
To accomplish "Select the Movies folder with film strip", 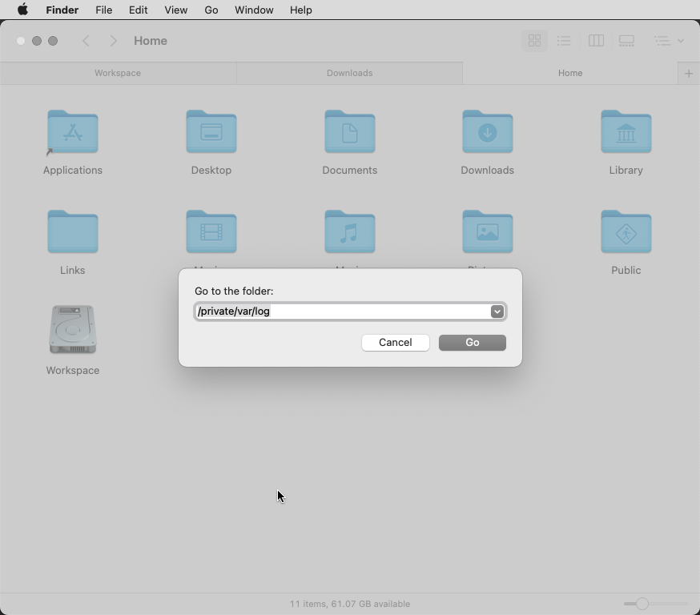I will pos(211,231).
